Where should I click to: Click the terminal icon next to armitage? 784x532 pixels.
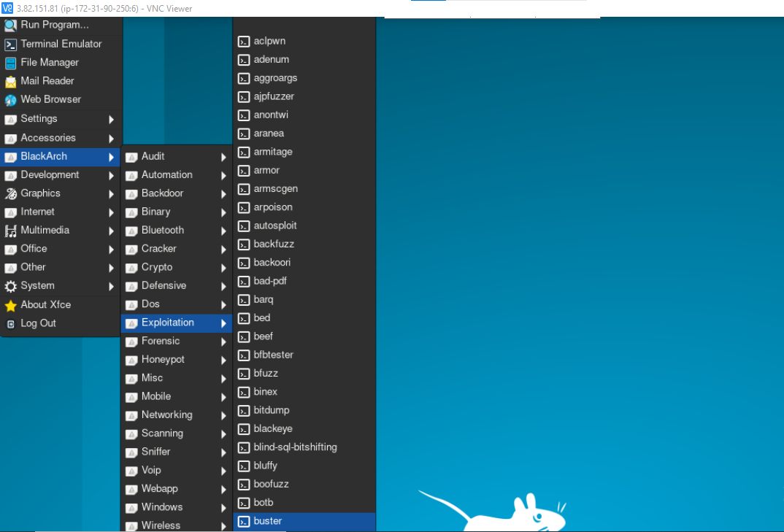[244, 153]
